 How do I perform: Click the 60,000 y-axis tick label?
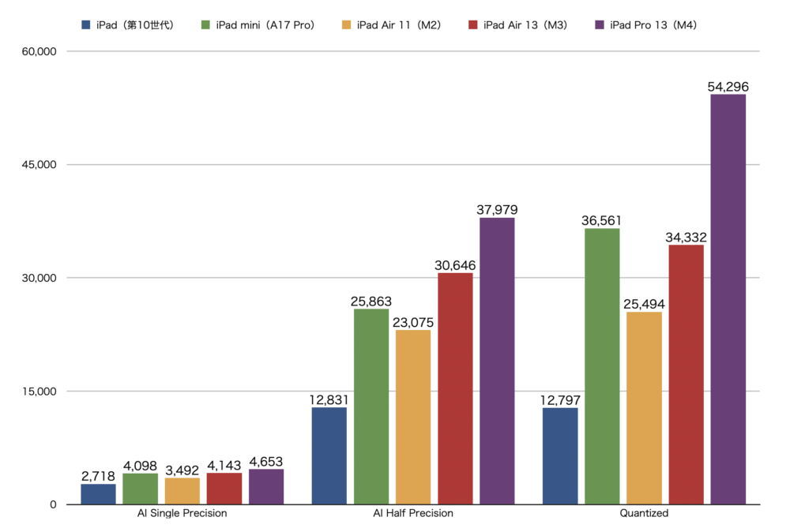point(36,51)
